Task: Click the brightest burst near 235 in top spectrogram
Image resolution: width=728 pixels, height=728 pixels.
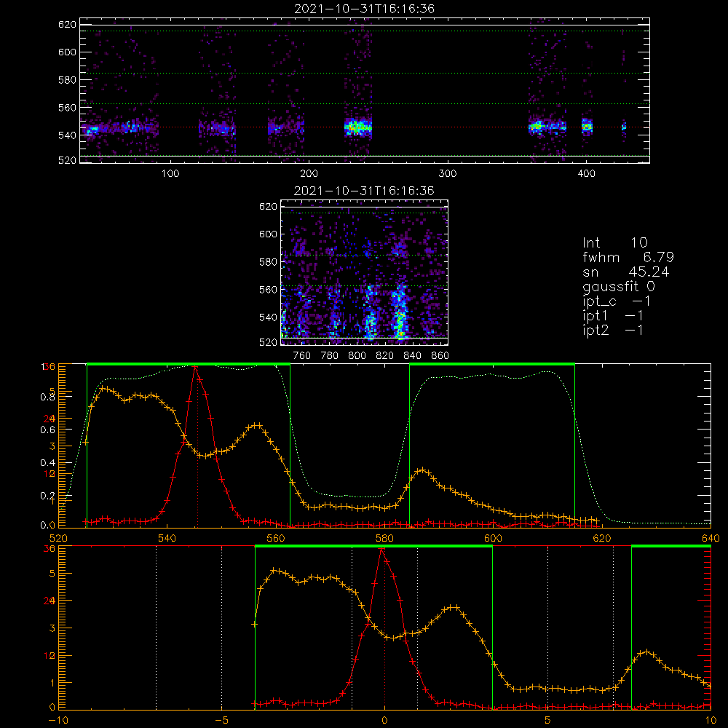Action: click(358, 127)
